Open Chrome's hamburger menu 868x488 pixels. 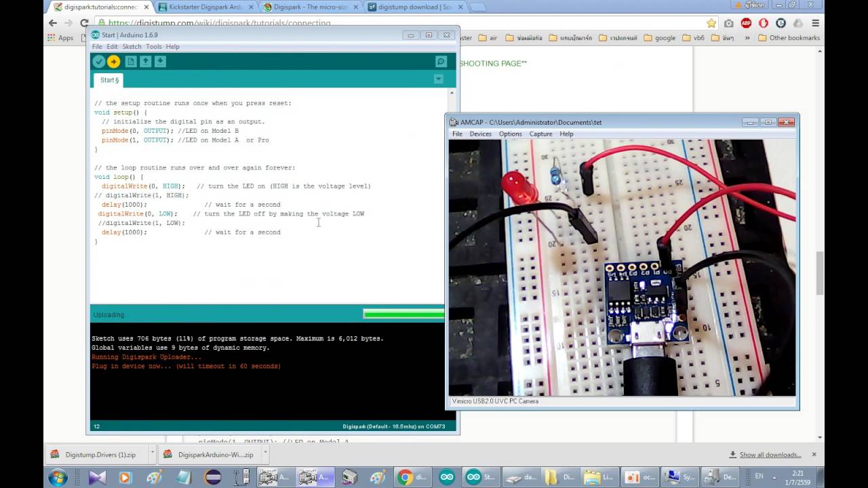[816, 23]
